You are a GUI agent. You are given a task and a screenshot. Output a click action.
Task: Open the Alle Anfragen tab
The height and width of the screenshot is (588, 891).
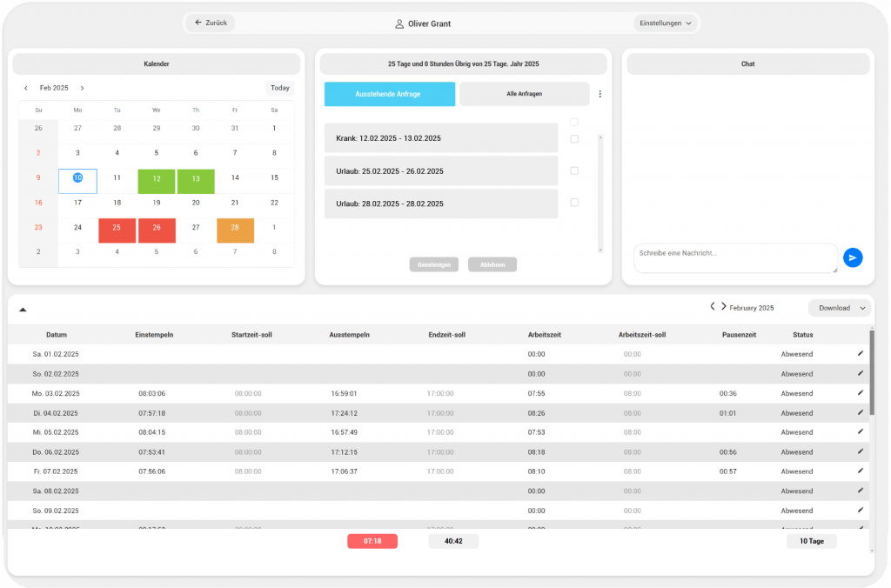pyautogui.click(x=524, y=94)
